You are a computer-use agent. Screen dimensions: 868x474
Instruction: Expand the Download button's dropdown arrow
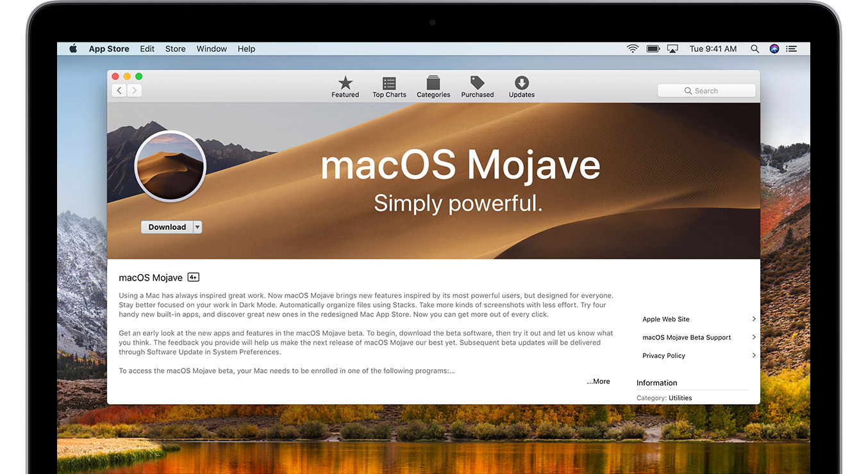(x=197, y=227)
